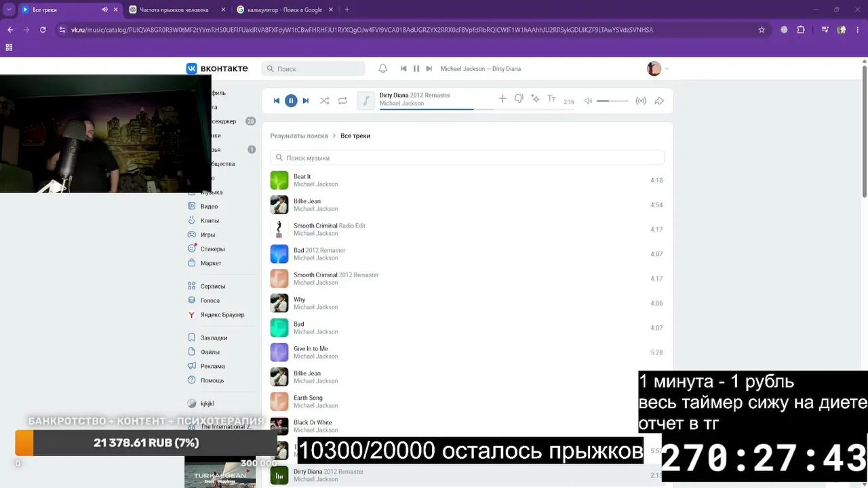
Task: Switch to калькулятор Google search tab
Action: pos(285,9)
